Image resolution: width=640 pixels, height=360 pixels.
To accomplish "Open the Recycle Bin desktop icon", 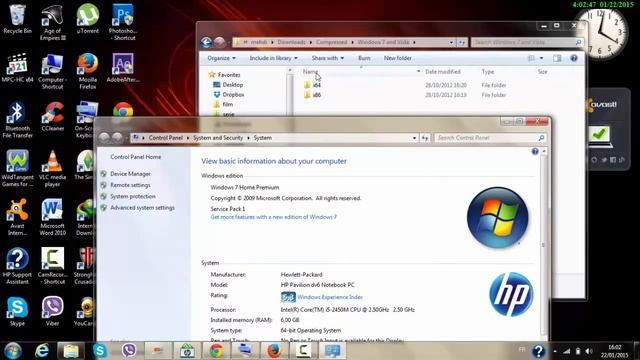I will [17, 20].
